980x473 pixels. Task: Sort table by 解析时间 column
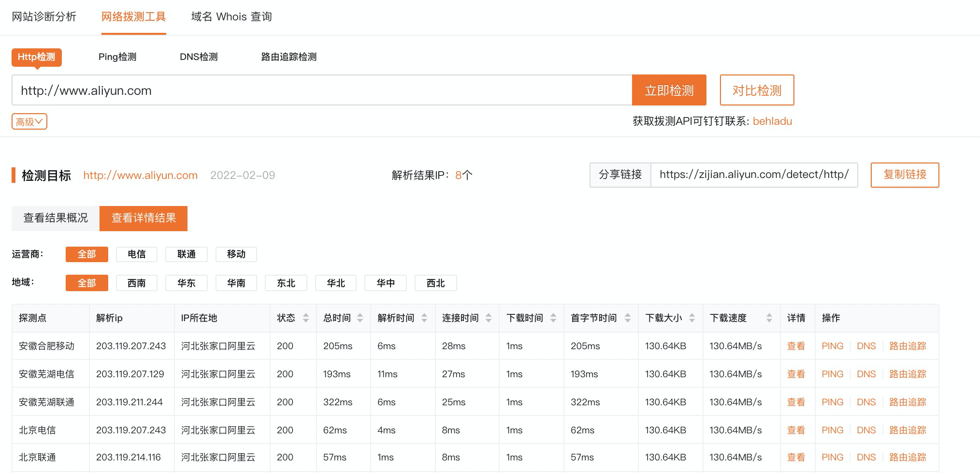click(424, 318)
